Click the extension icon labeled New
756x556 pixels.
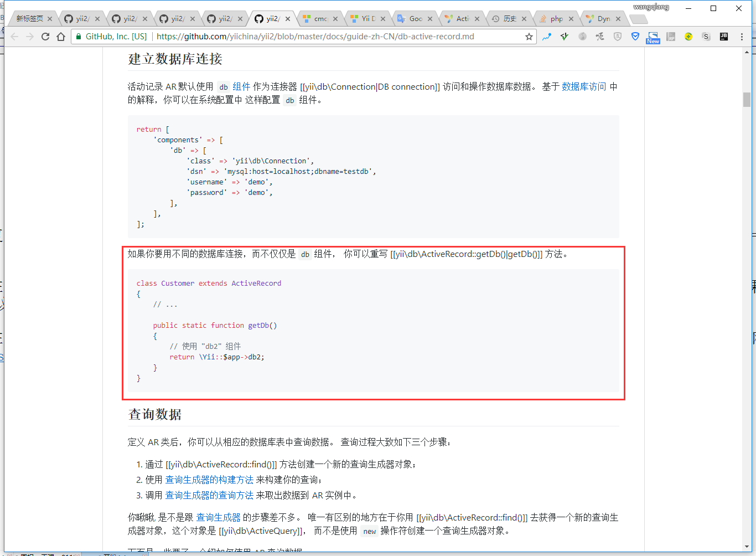click(x=653, y=38)
